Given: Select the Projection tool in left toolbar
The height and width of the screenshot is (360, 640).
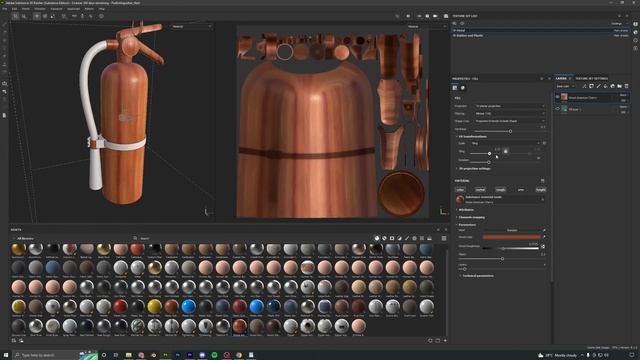Looking at the screenshot, I should point(4,40).
